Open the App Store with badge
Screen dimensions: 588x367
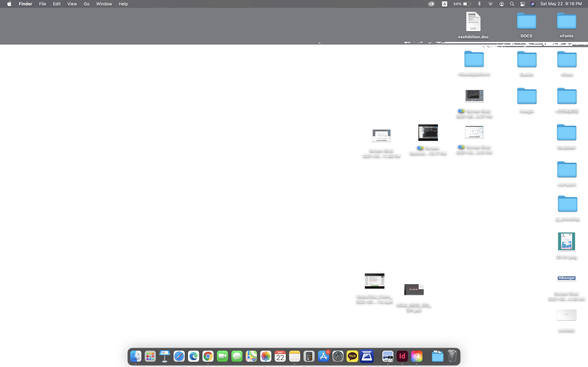point(323,356)
